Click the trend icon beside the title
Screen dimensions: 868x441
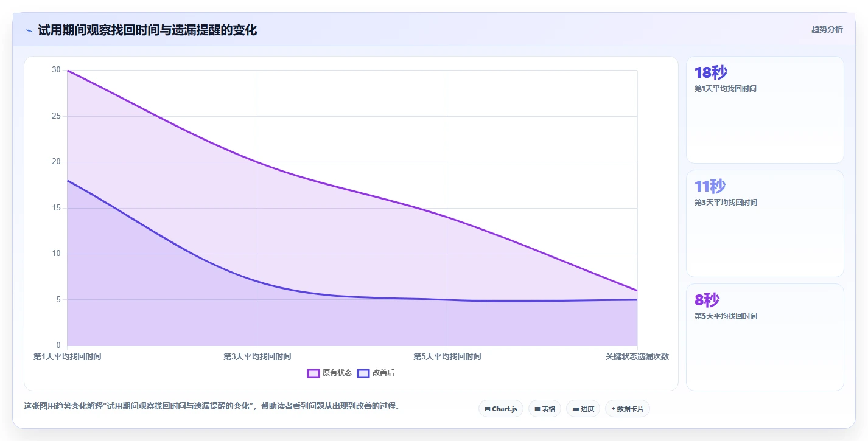[x=29, y=30]
